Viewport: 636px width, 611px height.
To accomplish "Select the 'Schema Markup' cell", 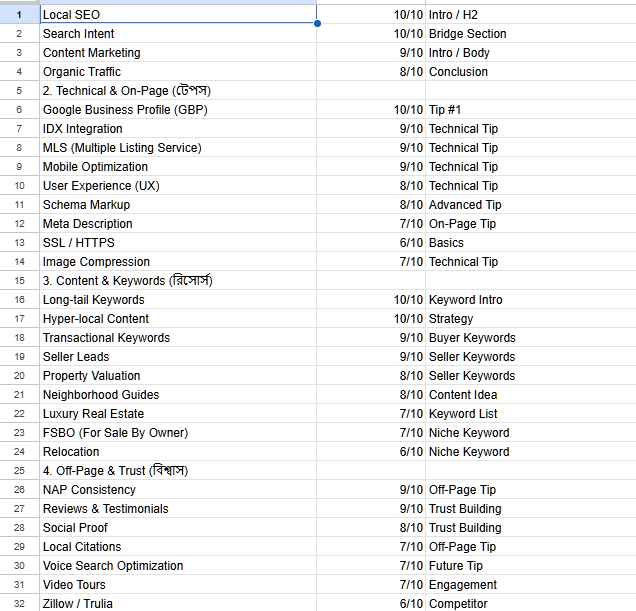I will click(x=178, y=204).
